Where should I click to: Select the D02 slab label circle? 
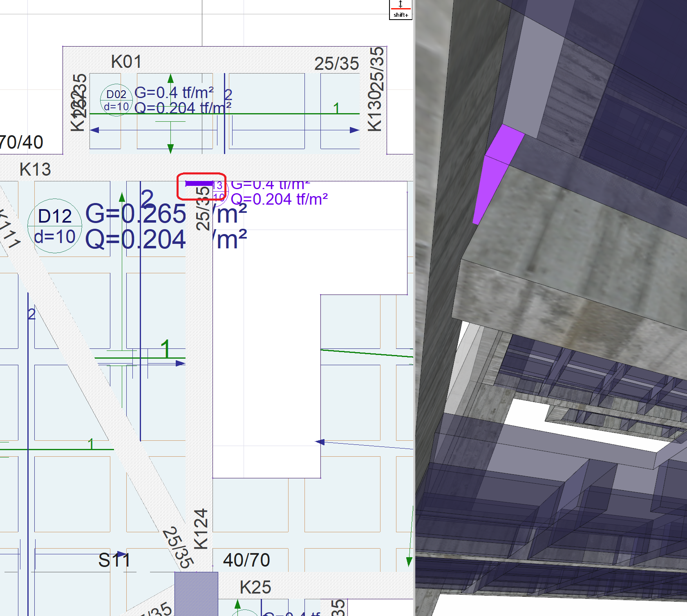point(116,100)
